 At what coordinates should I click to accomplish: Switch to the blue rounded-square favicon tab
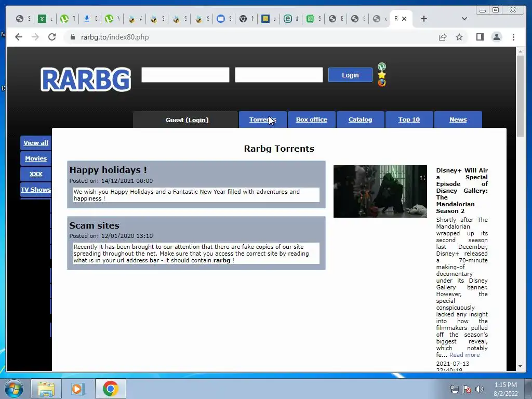220,19
